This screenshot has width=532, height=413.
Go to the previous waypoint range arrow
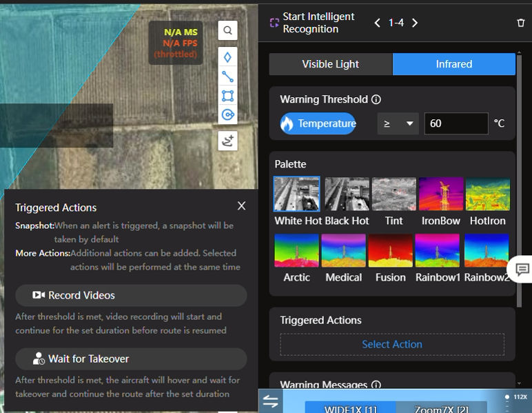(377, 23)
